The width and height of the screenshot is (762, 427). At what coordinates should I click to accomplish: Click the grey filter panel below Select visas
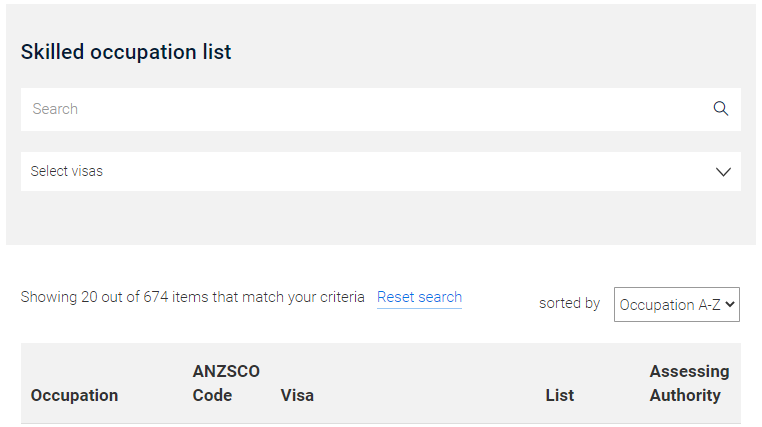click(x=380, y=218)
